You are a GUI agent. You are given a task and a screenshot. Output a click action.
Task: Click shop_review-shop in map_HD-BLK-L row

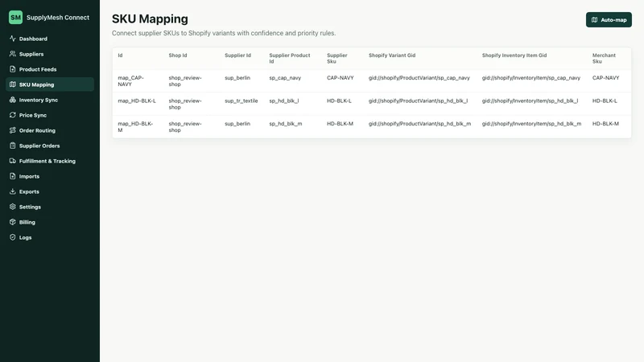coord(185,104)
